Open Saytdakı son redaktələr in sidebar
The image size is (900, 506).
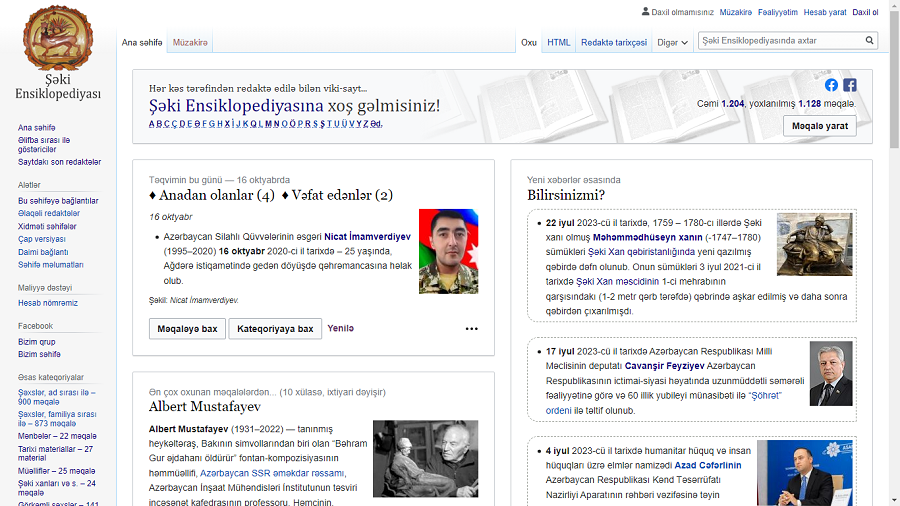tap(59, 162)
